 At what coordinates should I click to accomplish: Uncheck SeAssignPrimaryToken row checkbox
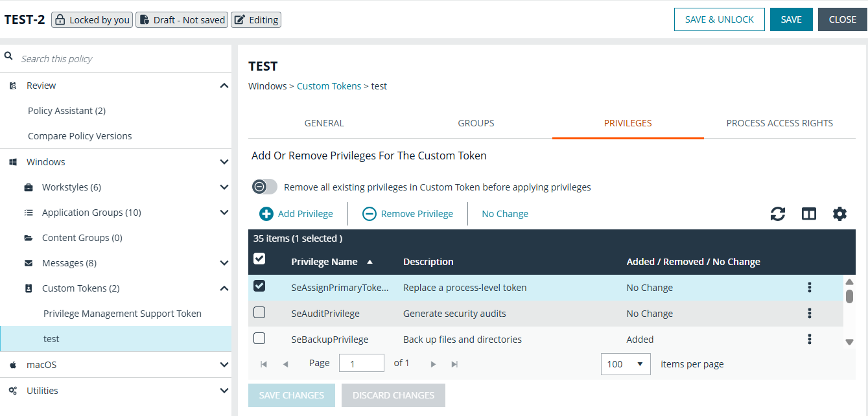point(259,286)
